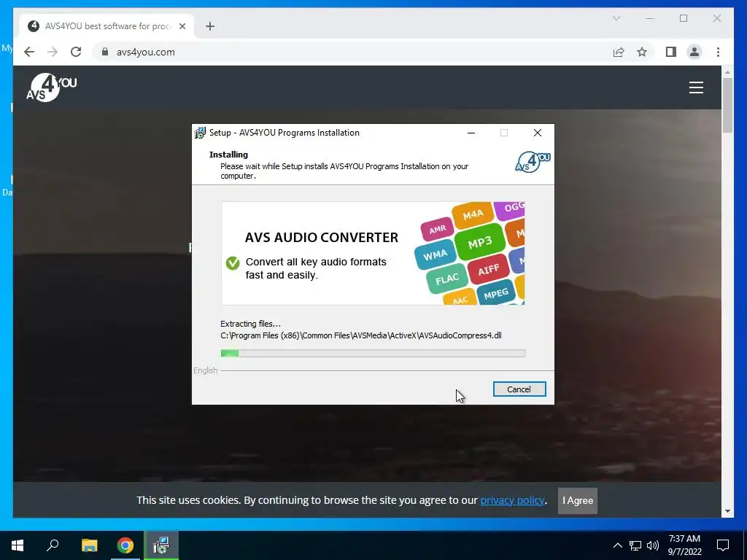Click the Setup installer taskbar icon
This screenshot has height=560, width=747.
click(x=161, y=545)
